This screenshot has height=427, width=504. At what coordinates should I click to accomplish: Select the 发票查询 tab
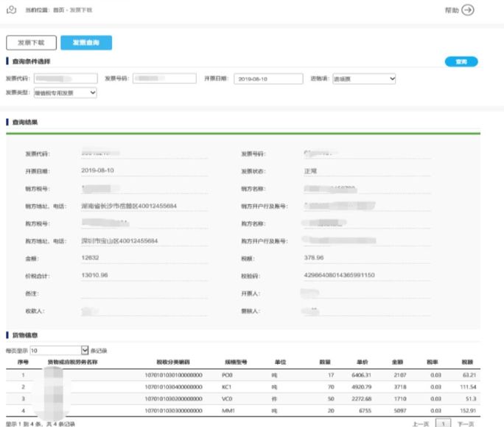[85, 43]
